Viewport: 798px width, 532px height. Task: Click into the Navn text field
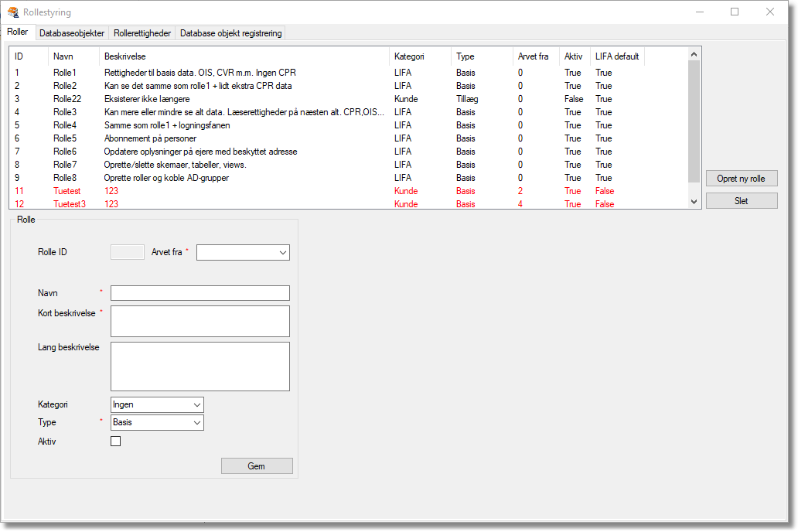[x=199, y=293]
